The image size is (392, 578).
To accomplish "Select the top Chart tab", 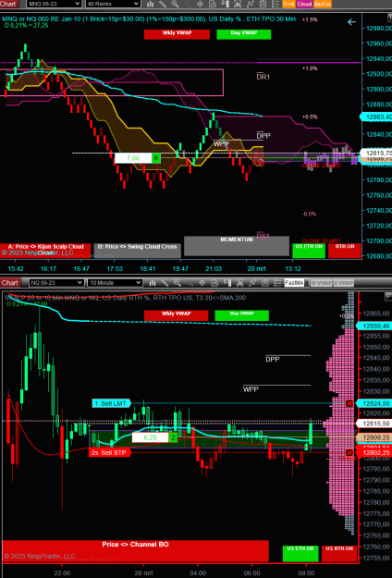I will pos(8,4).
